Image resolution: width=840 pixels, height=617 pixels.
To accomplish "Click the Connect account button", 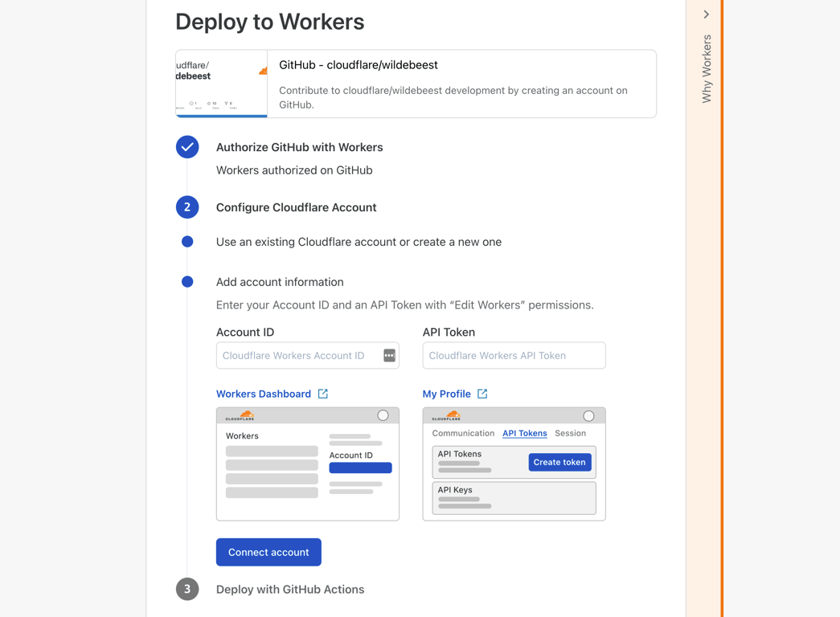I will coord(268,552).
